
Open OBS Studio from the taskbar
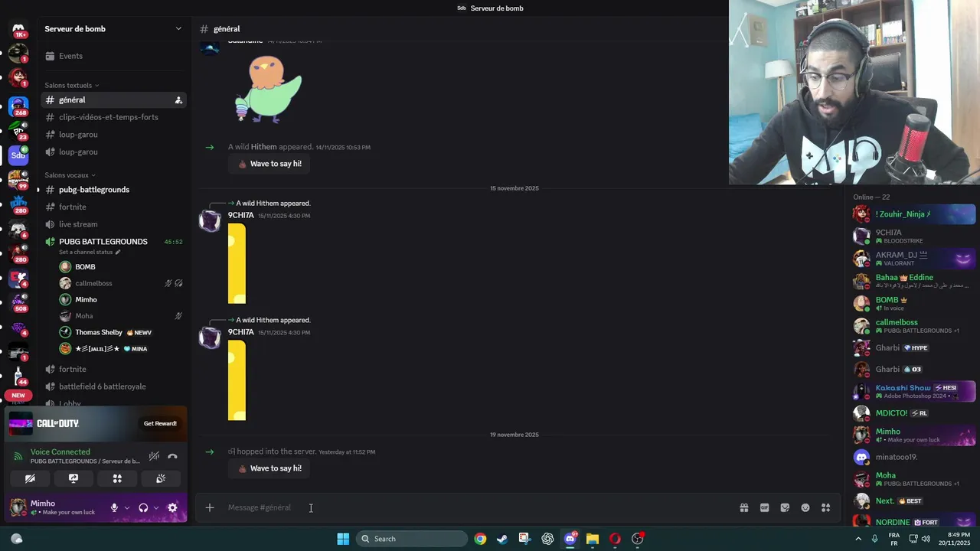[638, 539]
